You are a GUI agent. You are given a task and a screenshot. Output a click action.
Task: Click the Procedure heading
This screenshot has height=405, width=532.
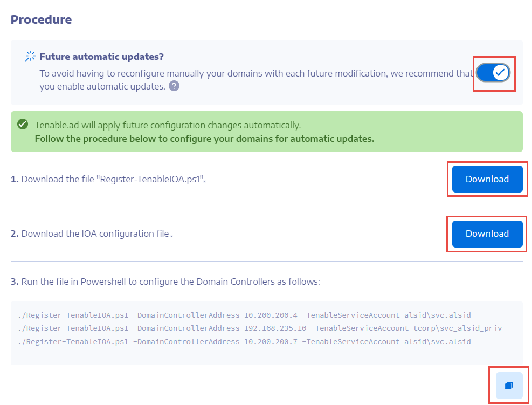[x=41, y=20]
